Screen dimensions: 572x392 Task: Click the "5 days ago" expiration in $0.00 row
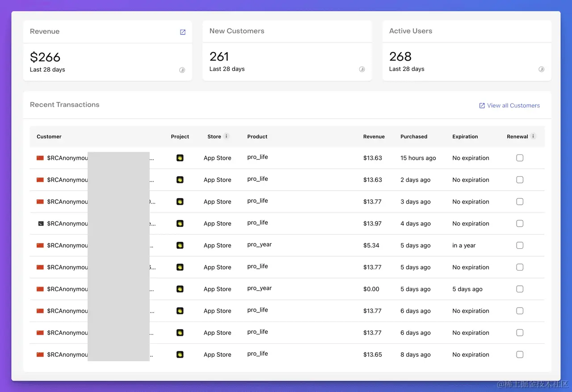pyautogui.click(x=467, y=289)
